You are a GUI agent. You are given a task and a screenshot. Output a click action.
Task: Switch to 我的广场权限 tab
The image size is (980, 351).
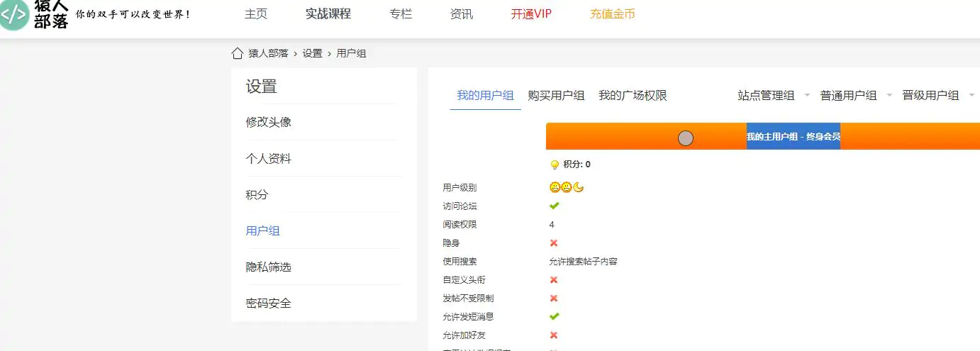(x=633, y=96)
